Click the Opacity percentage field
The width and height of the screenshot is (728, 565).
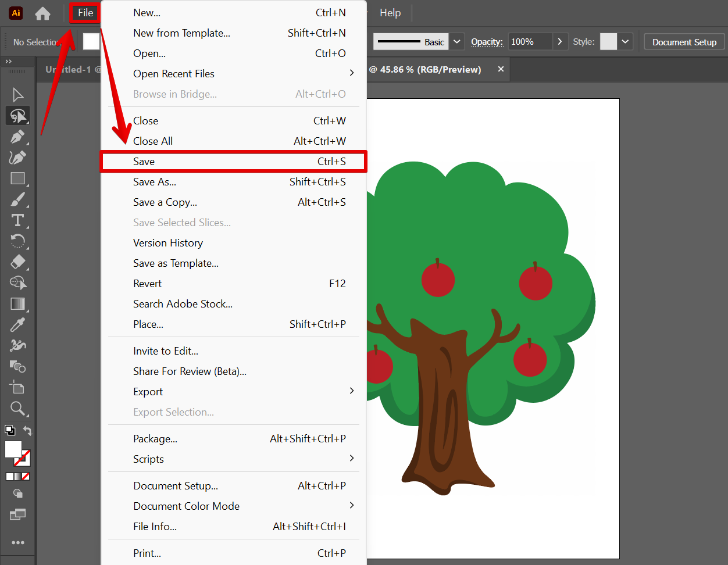point(529,42)
